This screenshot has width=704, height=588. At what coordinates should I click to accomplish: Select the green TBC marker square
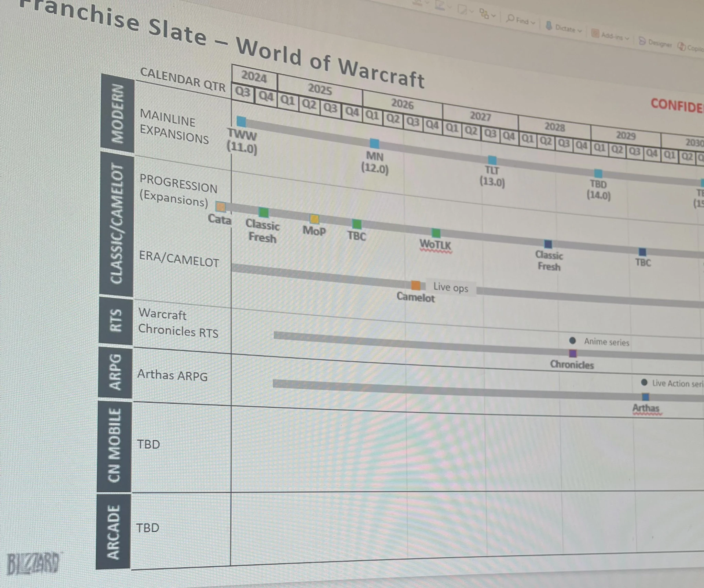tap(357, 224)
